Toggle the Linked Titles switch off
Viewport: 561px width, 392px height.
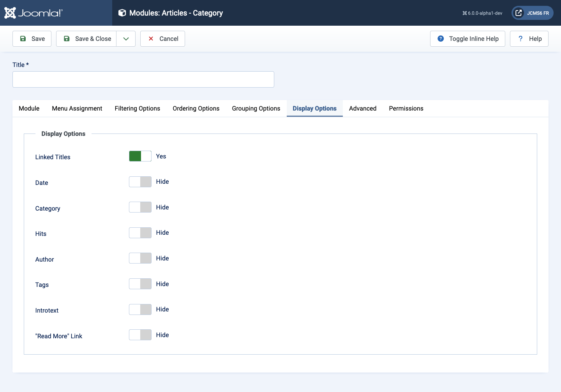click(140, 156)
